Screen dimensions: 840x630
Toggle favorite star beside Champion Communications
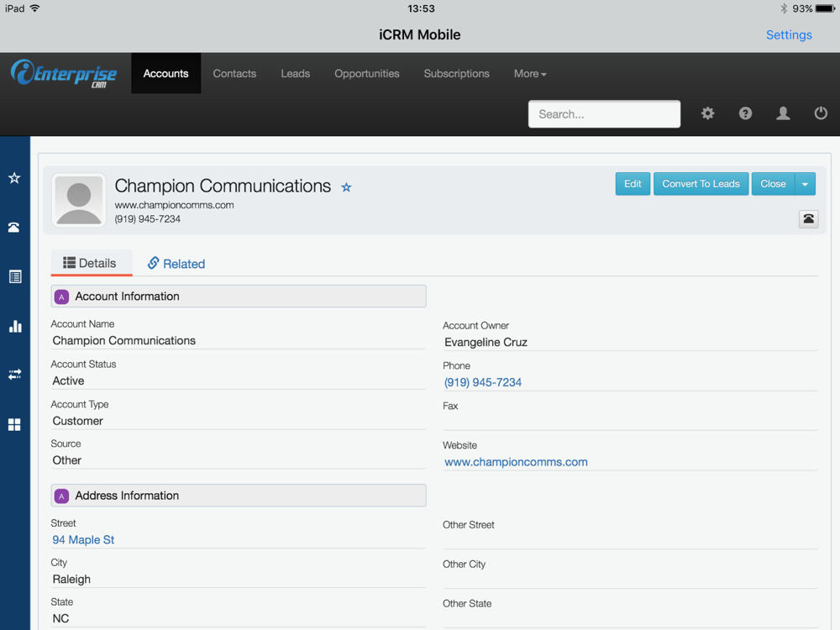(347, 187)
